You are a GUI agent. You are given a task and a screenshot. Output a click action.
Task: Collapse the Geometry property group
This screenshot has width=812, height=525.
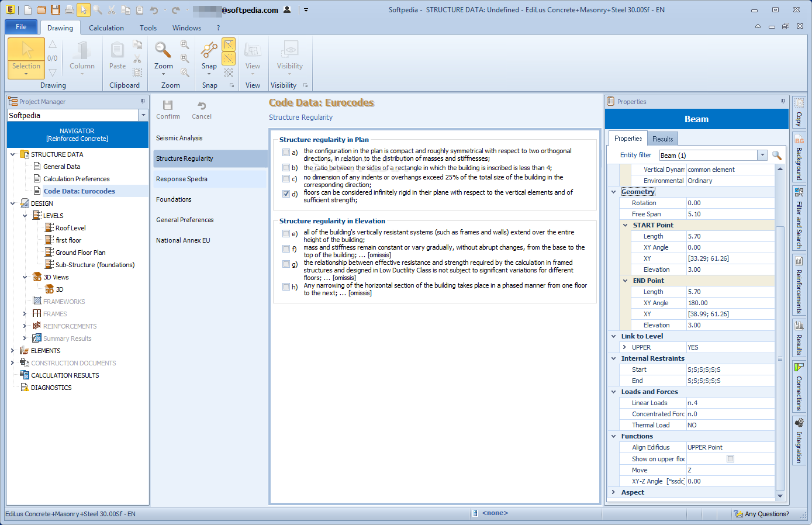point(613,192)
